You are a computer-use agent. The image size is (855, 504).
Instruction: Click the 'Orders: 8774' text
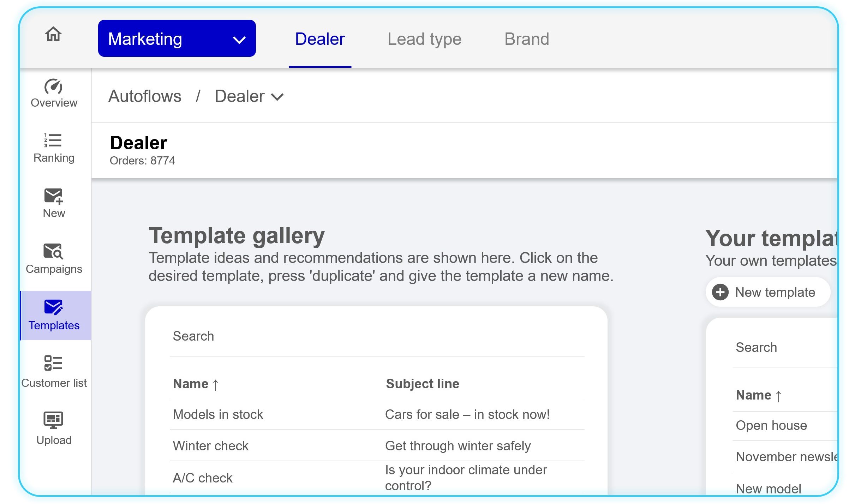click(x=142, y=161)
